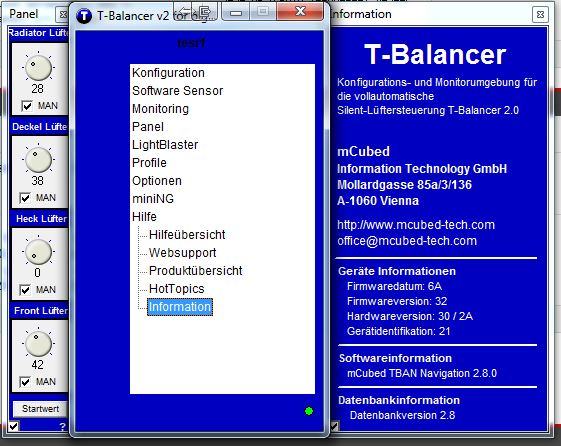Select the highlighted Information tree item

180,307
